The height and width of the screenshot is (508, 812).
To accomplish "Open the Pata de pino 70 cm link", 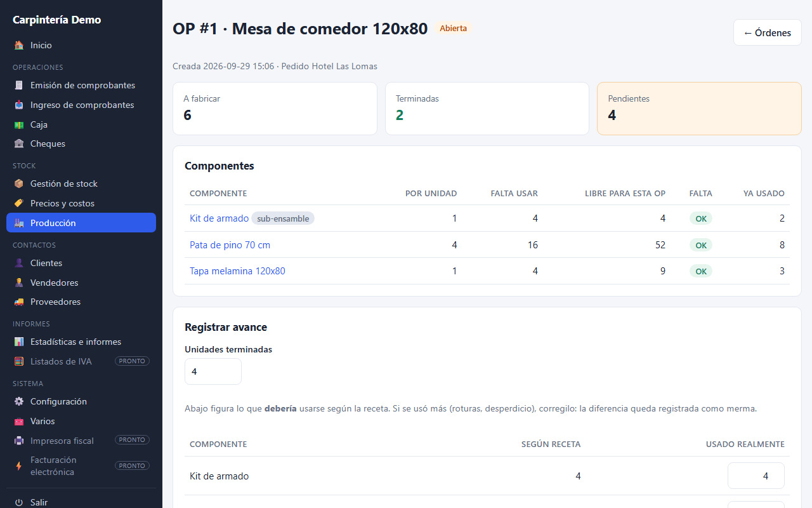I will (x=230, y=244).
